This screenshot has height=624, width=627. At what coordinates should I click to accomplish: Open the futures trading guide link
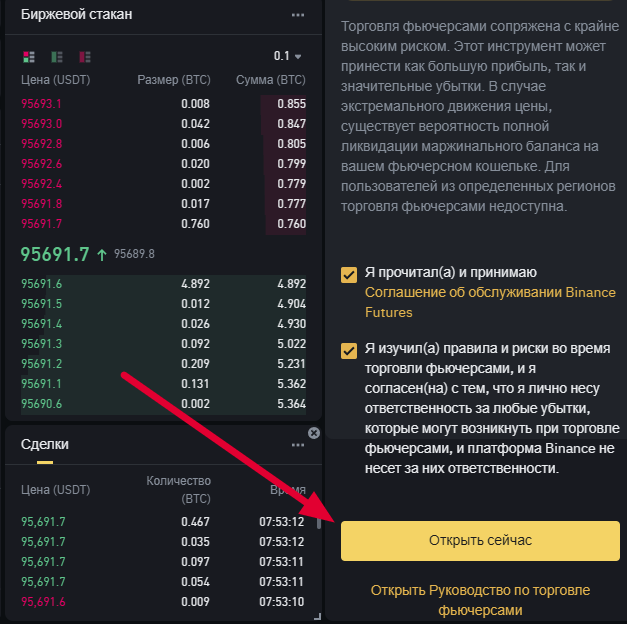click(x=480, y=600)
